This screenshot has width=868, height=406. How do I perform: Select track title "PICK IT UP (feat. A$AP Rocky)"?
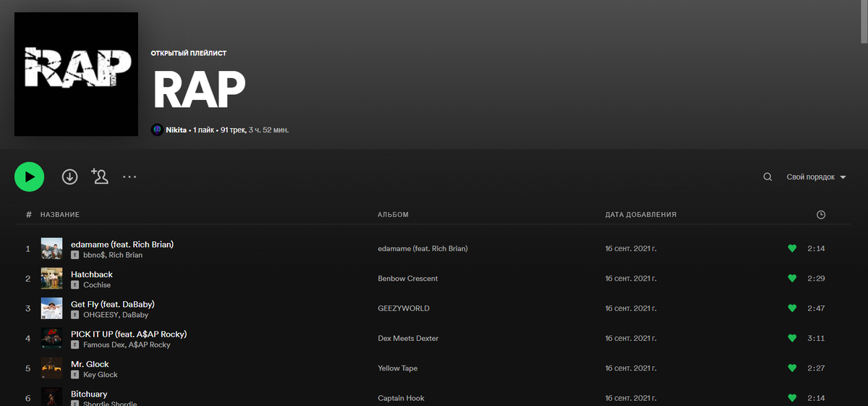129,334
